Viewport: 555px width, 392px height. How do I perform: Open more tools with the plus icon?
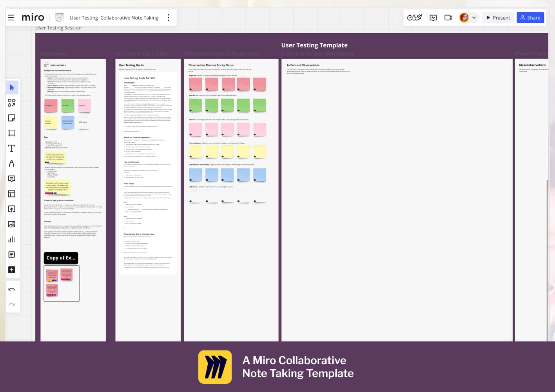(x=12, y=270)
